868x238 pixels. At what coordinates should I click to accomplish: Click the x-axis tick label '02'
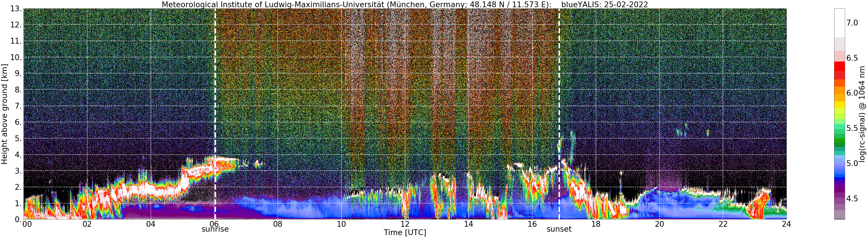tap(87, 224)
